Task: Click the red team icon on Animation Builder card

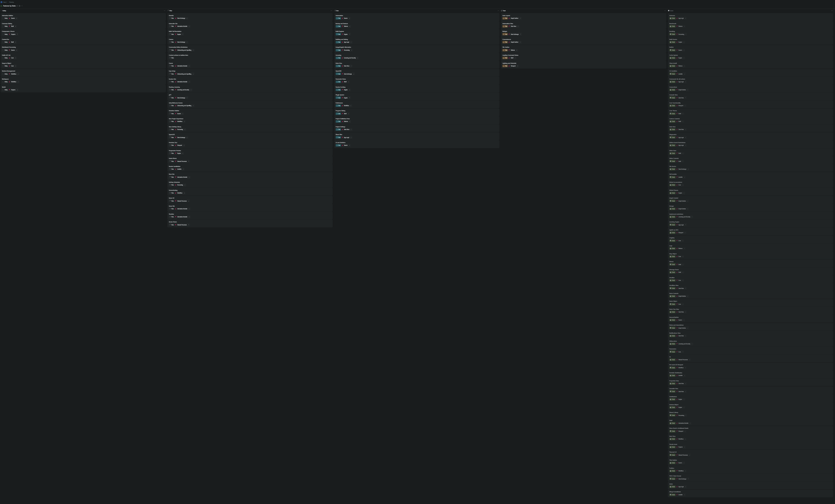Action: (9, 18)
